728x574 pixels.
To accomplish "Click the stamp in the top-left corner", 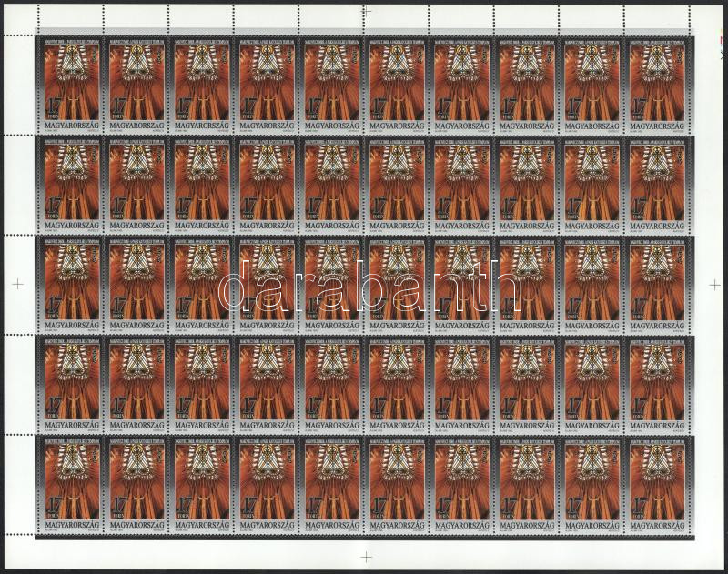I will 70,84.
